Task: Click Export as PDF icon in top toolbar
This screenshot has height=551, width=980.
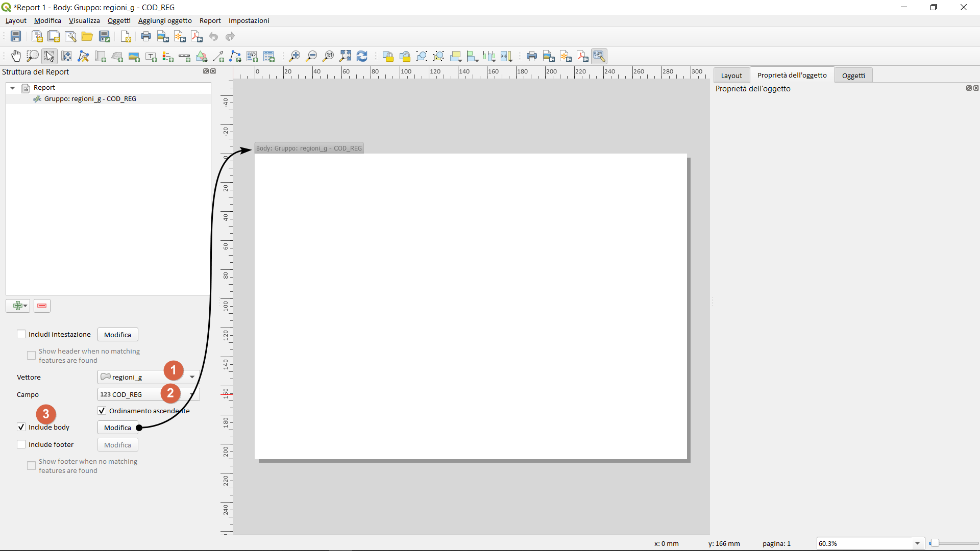Action: (196, 36)
